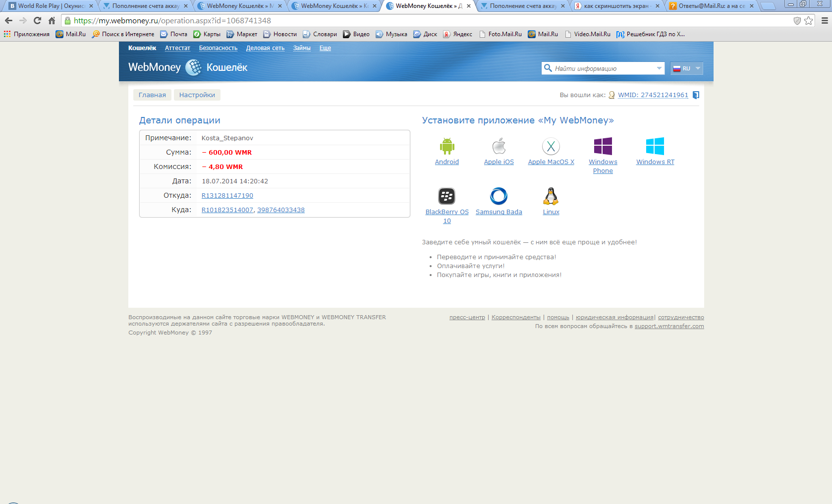This screenshot has width=832, height=504.
Task: Open the Apple iOS app icon
Action: point(499,146)
